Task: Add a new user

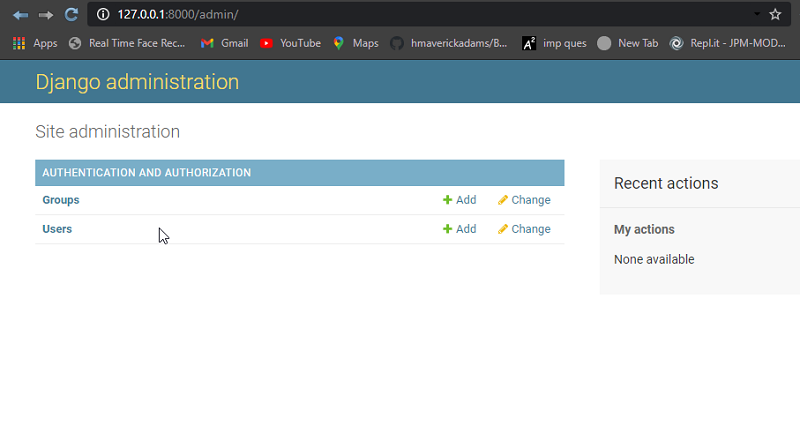Action: (x=459, y=229)
